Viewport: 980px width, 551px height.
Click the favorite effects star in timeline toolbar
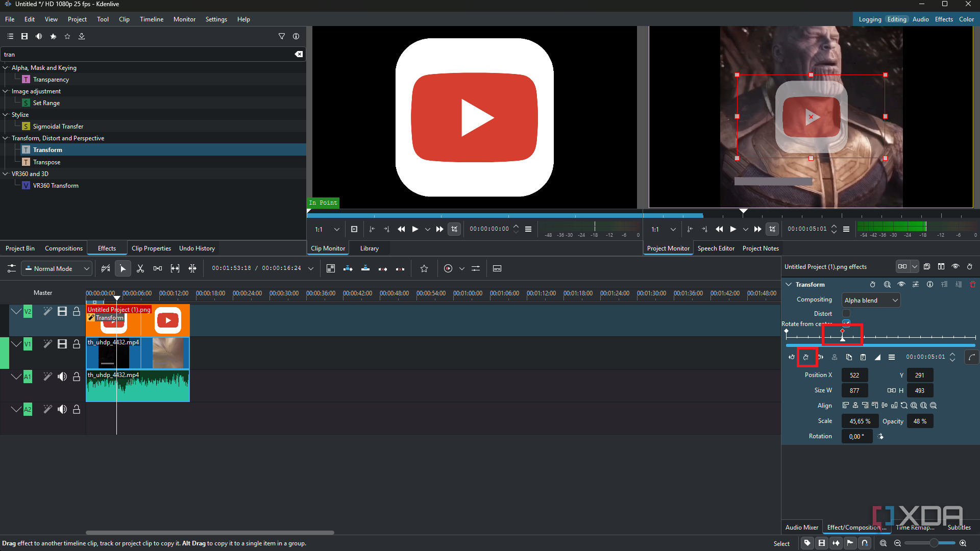[424, 268]
